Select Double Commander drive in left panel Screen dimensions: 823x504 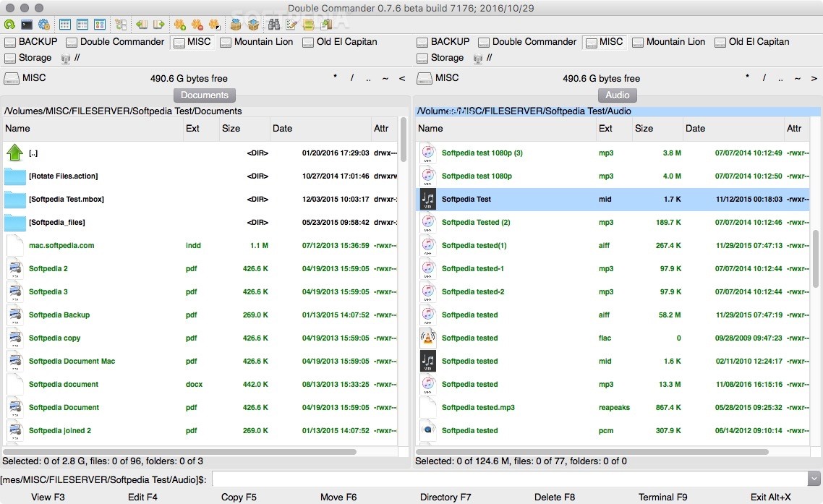pos(116,42)
